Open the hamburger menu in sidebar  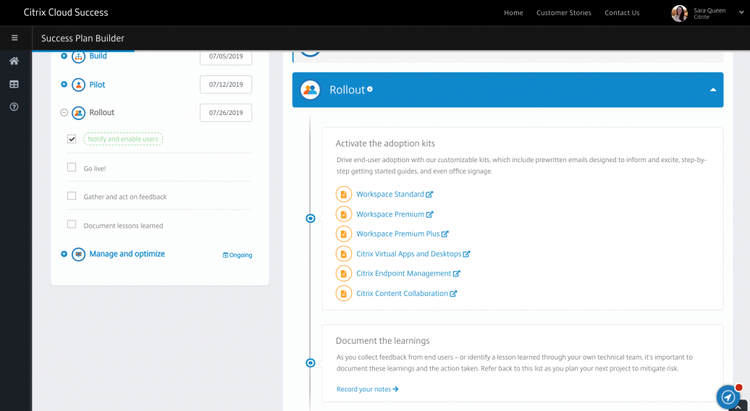click(14, 38)
